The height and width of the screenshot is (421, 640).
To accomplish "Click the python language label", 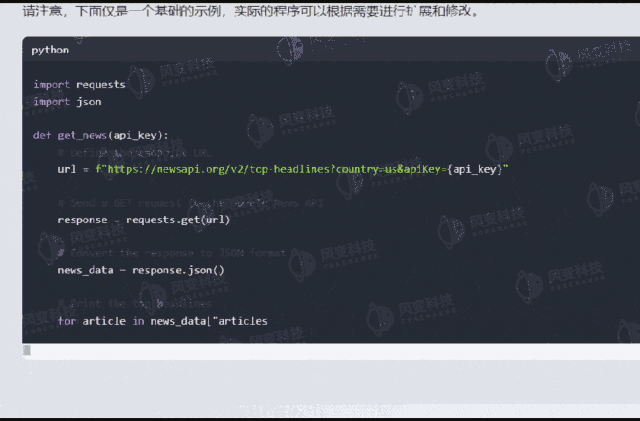I will (50, 50).
